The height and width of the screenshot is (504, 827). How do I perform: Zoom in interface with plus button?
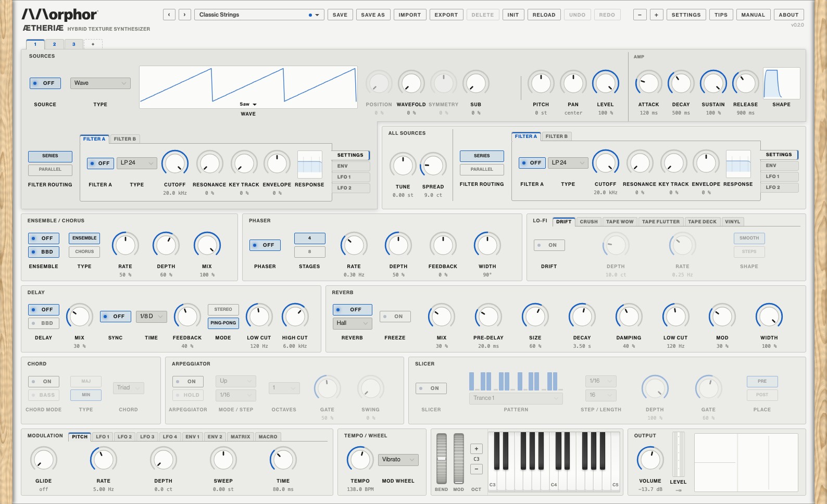click(656, 15)
